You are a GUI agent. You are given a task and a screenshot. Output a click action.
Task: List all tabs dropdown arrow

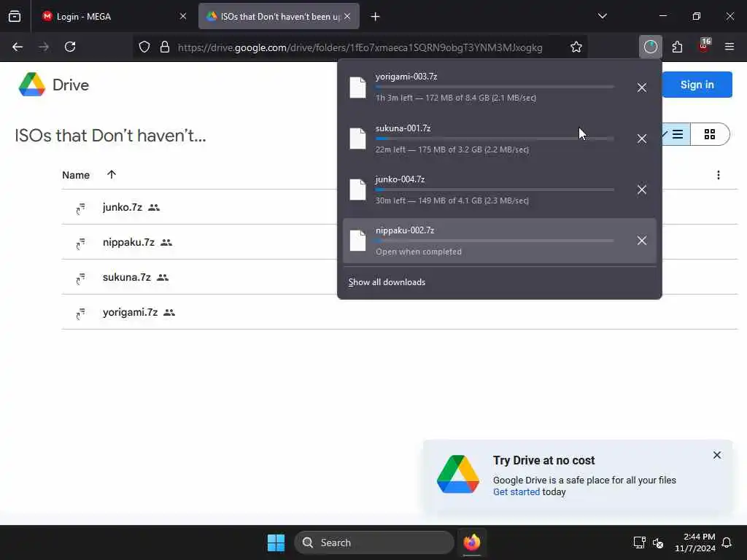pyautogui.click(x=602, y=16)
